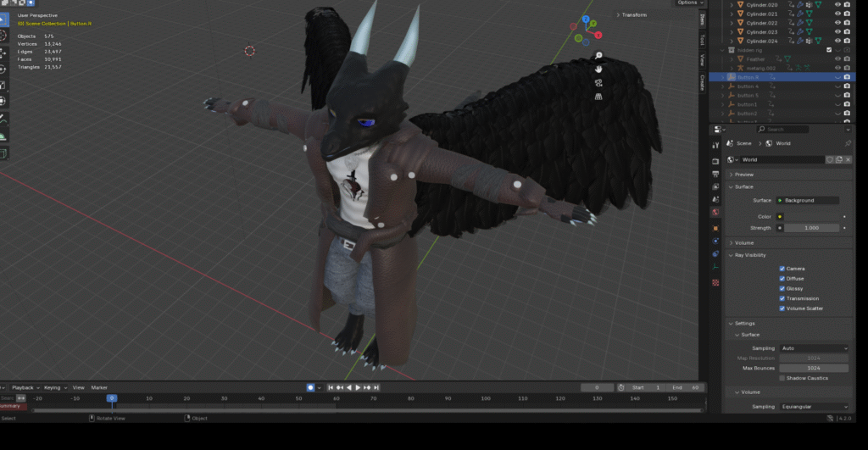
Task: Open the Surface Sampling Auto dropdown
Action: click(x=813, y=348)
